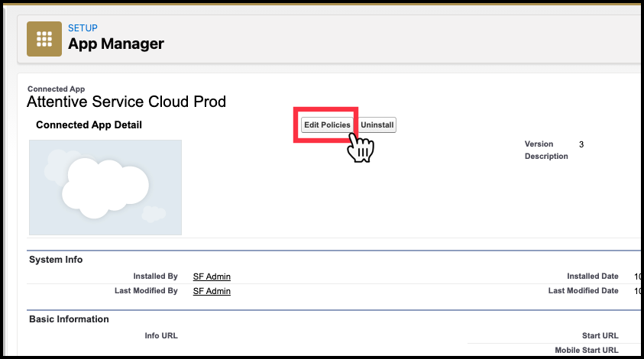Click the Mobile Start URL label
This screenshot has height=359, width=644.
point(587,350)
